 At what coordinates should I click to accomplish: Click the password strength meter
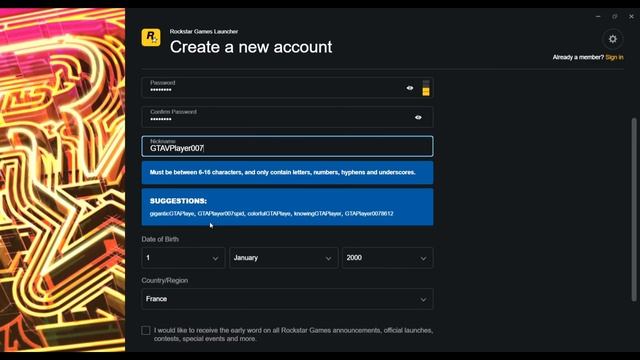426,88
